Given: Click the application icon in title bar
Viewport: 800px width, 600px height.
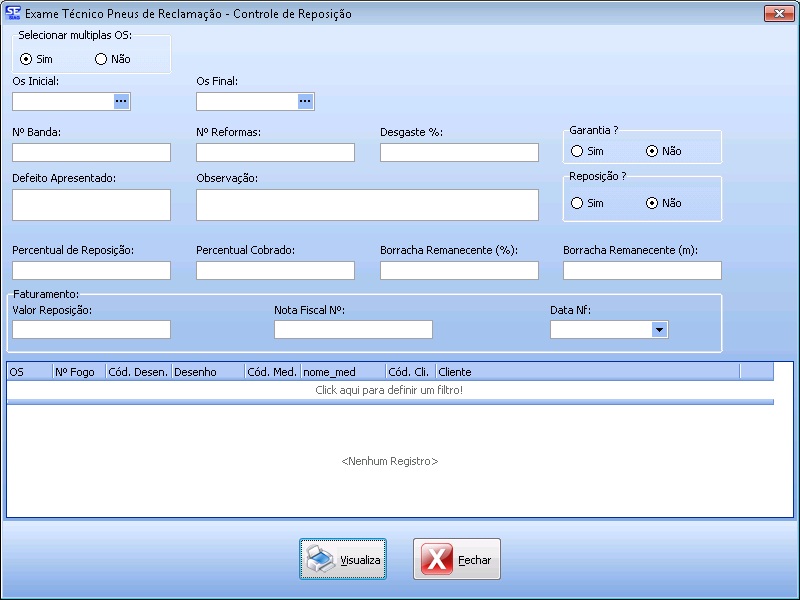Looking at the screenshot, I should (13, 14).
